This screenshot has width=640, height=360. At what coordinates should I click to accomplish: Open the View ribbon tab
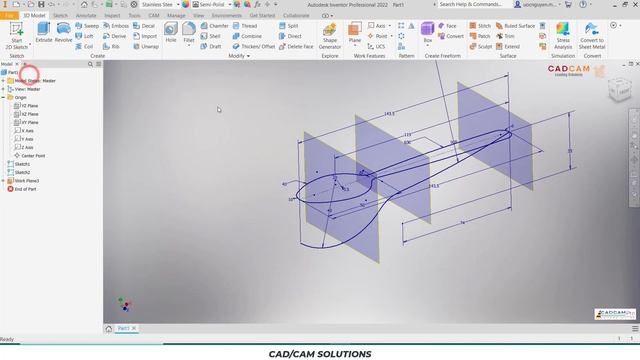coord(198,16)
